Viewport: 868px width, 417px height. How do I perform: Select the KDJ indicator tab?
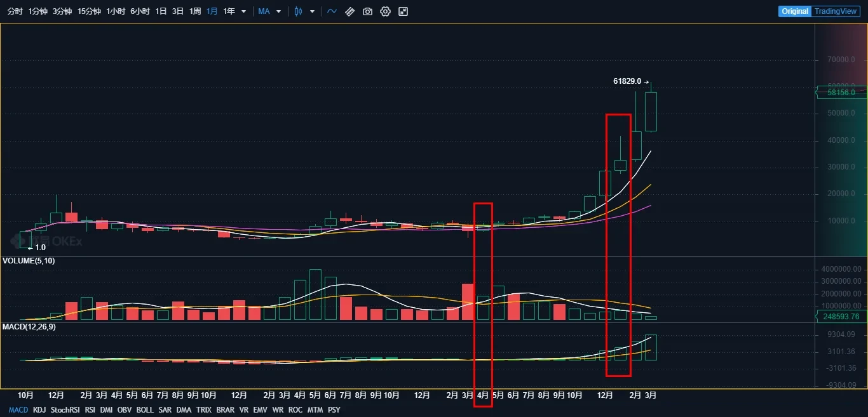click(39, 410)
